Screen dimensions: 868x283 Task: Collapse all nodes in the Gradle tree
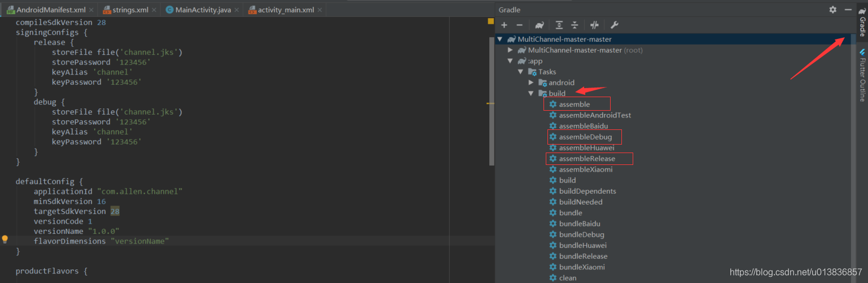pyautogui.click(x=575, y=25)
